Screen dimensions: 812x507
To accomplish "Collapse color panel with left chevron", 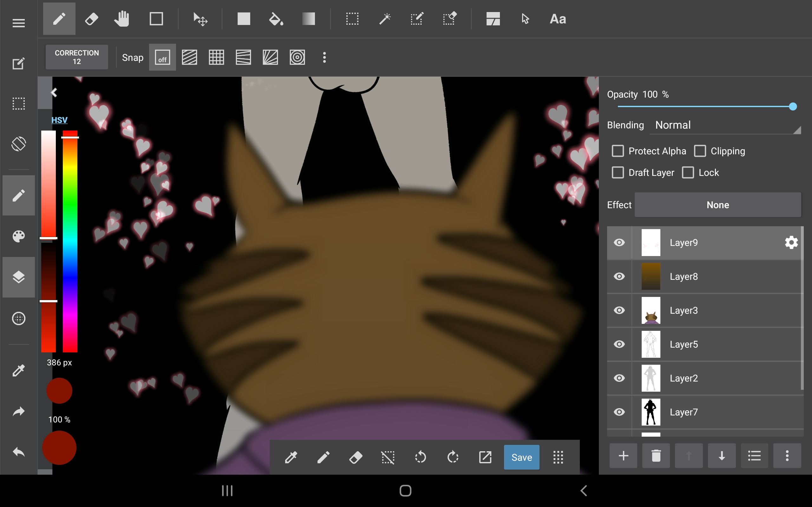I will coord(54,93).
